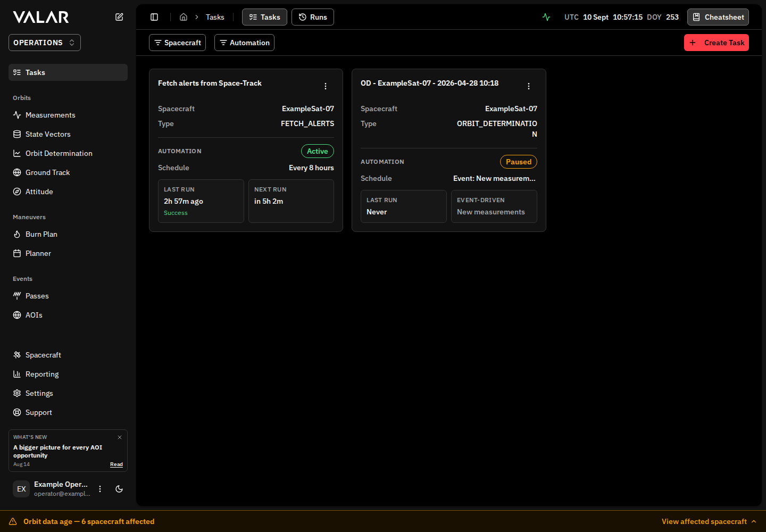766x532 pixels.
Task: Open options menu for OD ExampleSat-07 task
Action: (x=529, y=86)
